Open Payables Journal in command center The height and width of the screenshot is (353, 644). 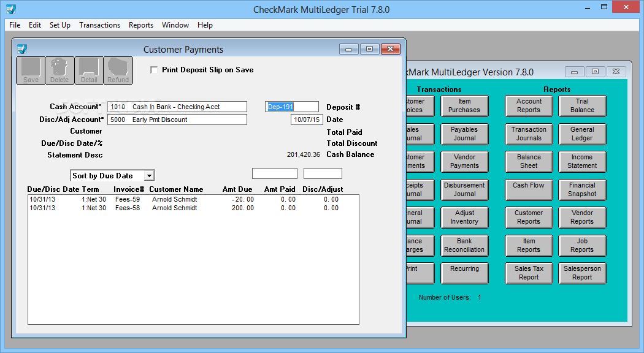pos(464,134)
